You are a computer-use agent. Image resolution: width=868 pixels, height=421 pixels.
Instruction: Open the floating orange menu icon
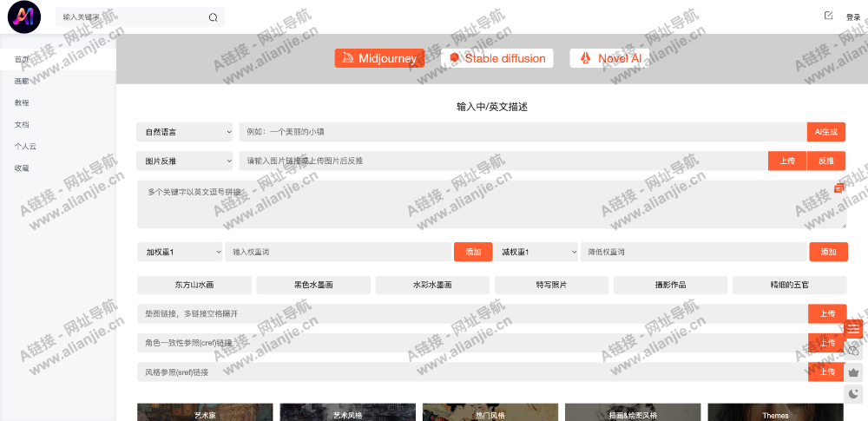pyautogui.click(x=853, y=329)
